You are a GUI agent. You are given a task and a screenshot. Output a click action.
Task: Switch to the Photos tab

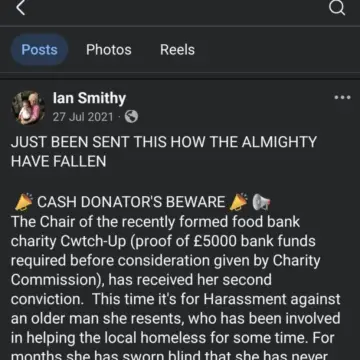[x=109, y=50]
